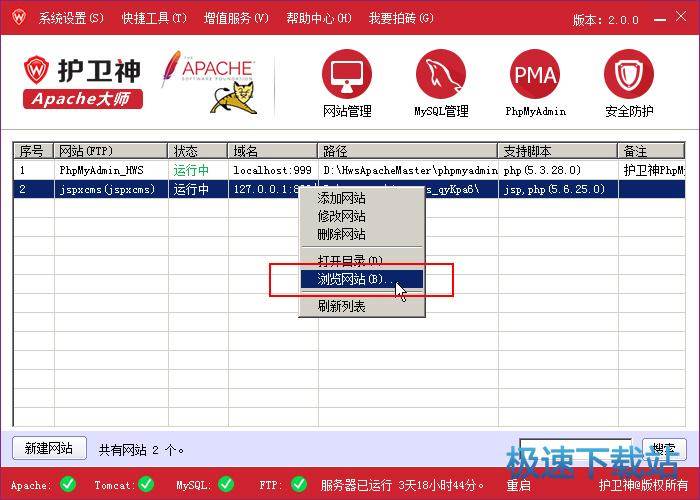The width and height of the screenshot is (700, 500).
Task: Choose 浏览网站(B) from the context menu
Action: (362, 279)
